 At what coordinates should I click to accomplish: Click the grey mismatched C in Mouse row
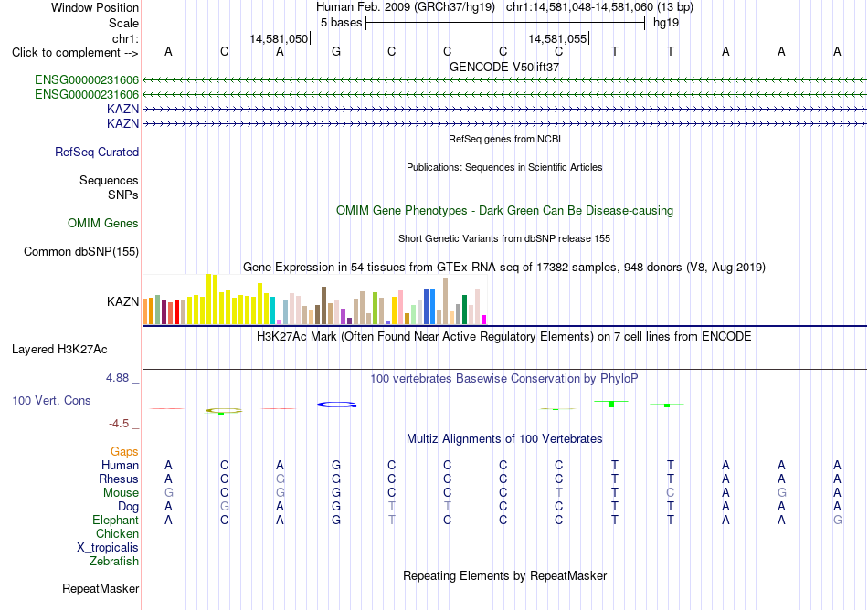(x=671, y=493)
